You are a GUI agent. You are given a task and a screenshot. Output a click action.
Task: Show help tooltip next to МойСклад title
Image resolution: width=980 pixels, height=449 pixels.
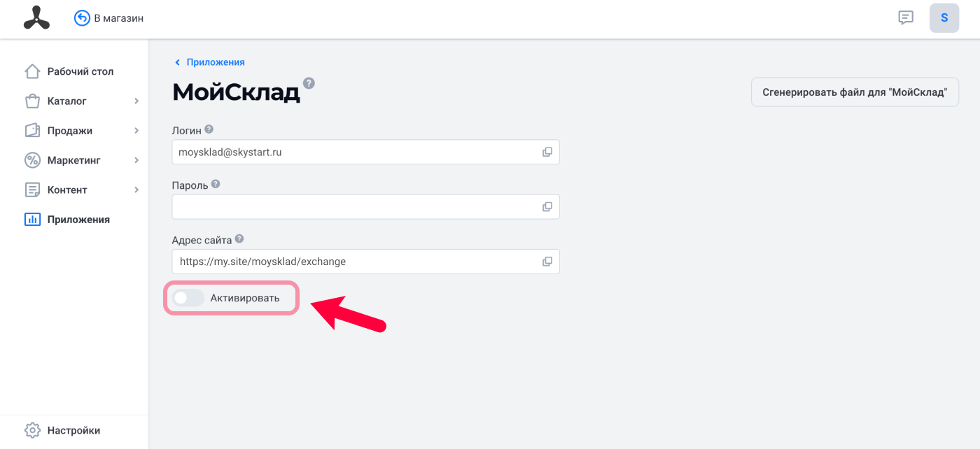[x=309, y=83]
